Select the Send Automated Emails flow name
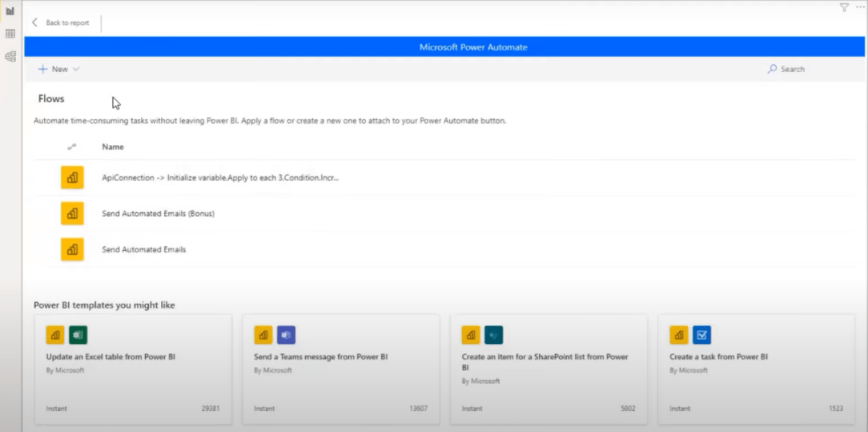 144,249
